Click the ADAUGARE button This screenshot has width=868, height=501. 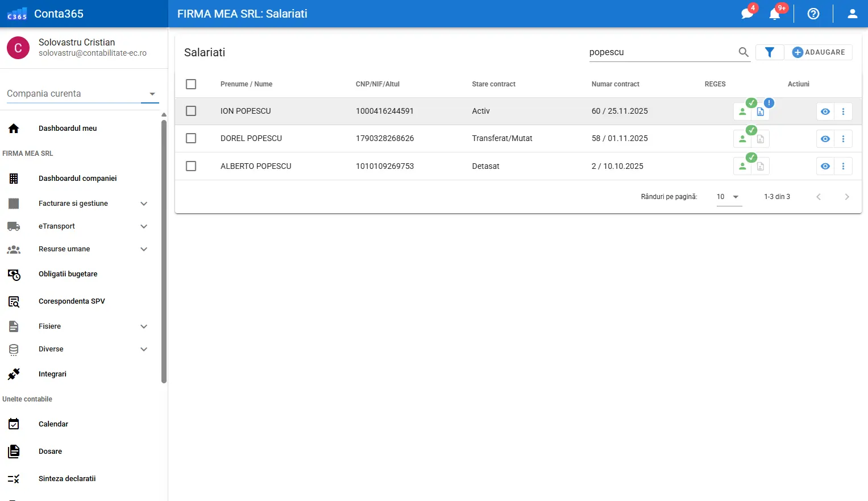pos(819,52)
